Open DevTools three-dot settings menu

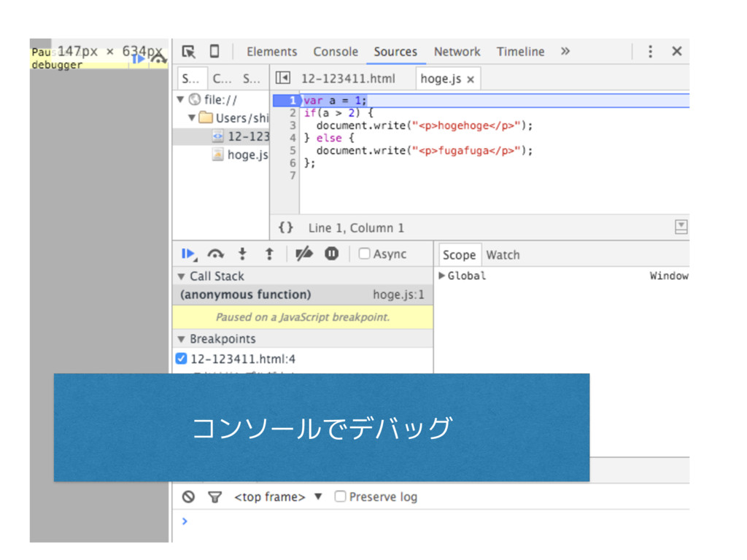point(650,52)
